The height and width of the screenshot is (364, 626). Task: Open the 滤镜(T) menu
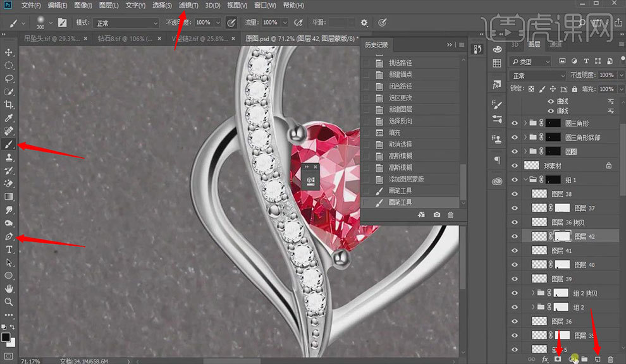tap(188, 6)
